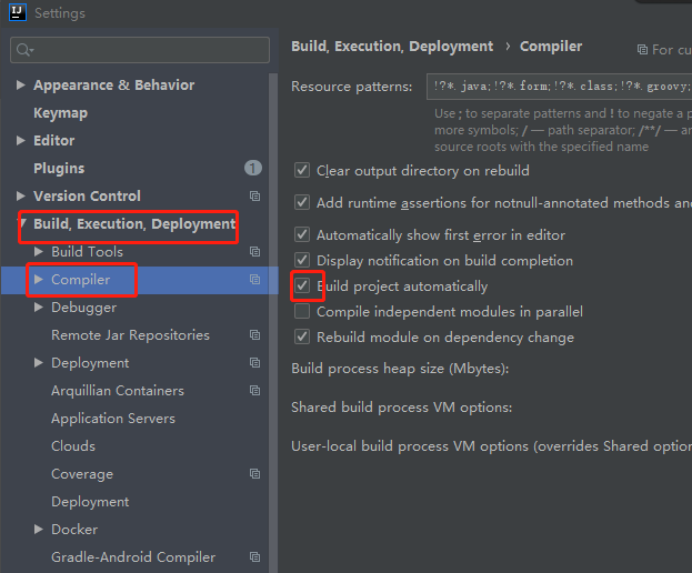Open the Keymap settings page

(60, 113)
